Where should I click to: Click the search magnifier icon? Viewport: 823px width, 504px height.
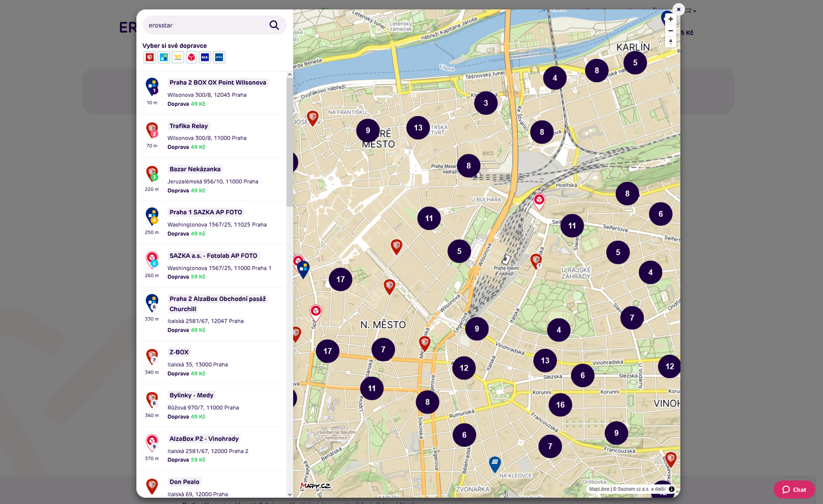(x=274, y=25)
